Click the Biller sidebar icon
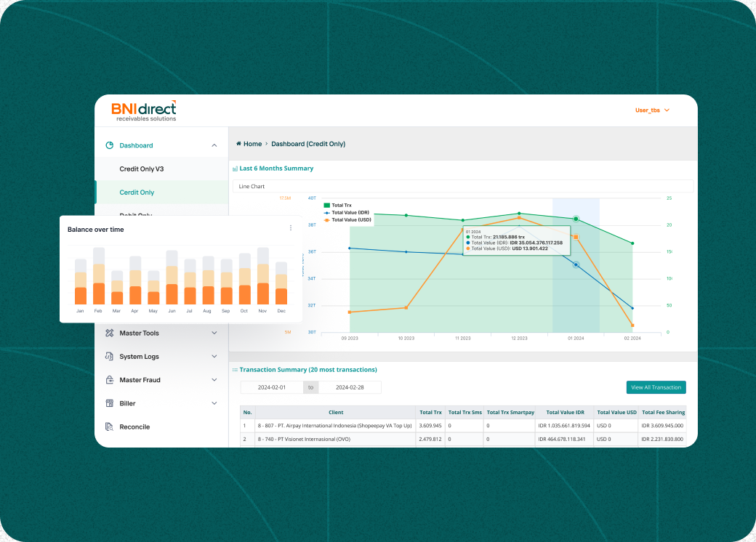Viewport: 756px width, 542px height. pyautogui.click(x=110, y=403)
